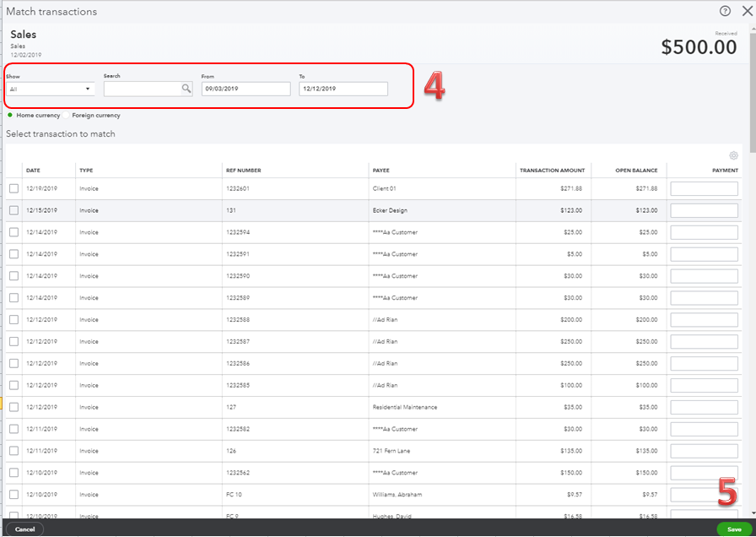Click ref number FC 10
Image resolution: width=756 pixels, height=537 pixels.
pyautogui.click(x=234, y=495)
